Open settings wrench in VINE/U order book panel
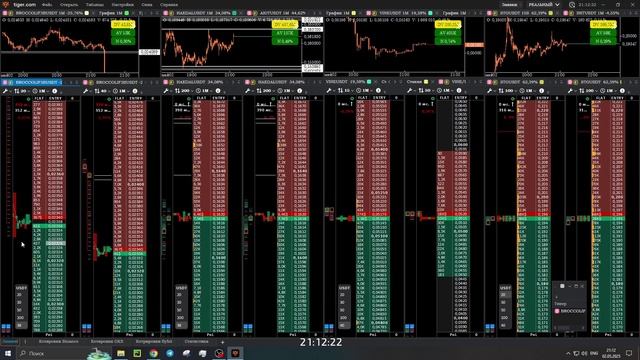Image resolution: width=640 pixels, height=360 pixels. [x=410, y=91]
